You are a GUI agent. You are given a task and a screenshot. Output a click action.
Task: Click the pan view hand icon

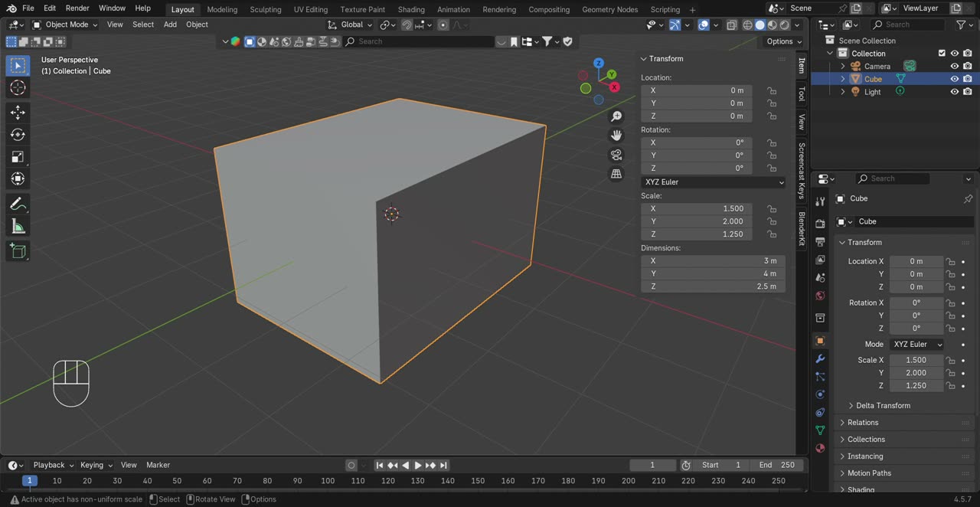coord(616,136)
